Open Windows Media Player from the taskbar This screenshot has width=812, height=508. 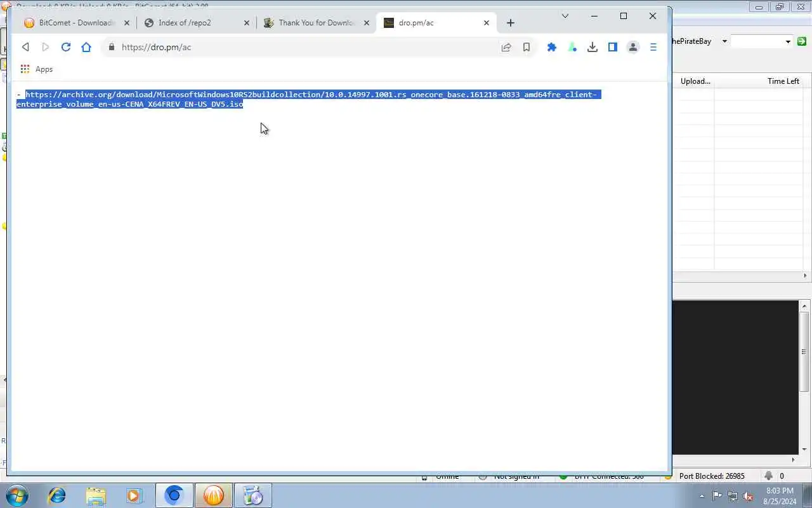[x=134, y=495]
